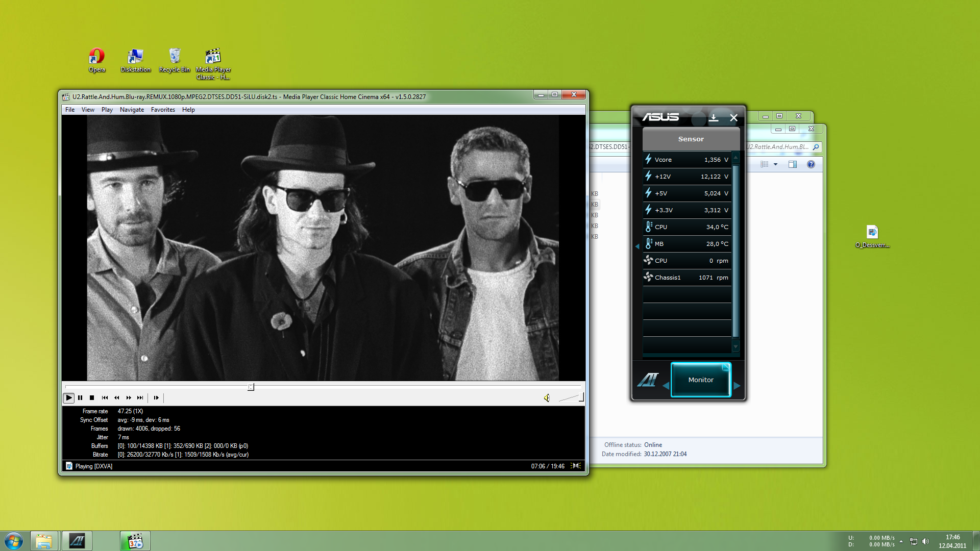The width and height of the screenshot is (980, 551).
Task: Click the audio channel indicator in the status bar
Action: [576, 466]
